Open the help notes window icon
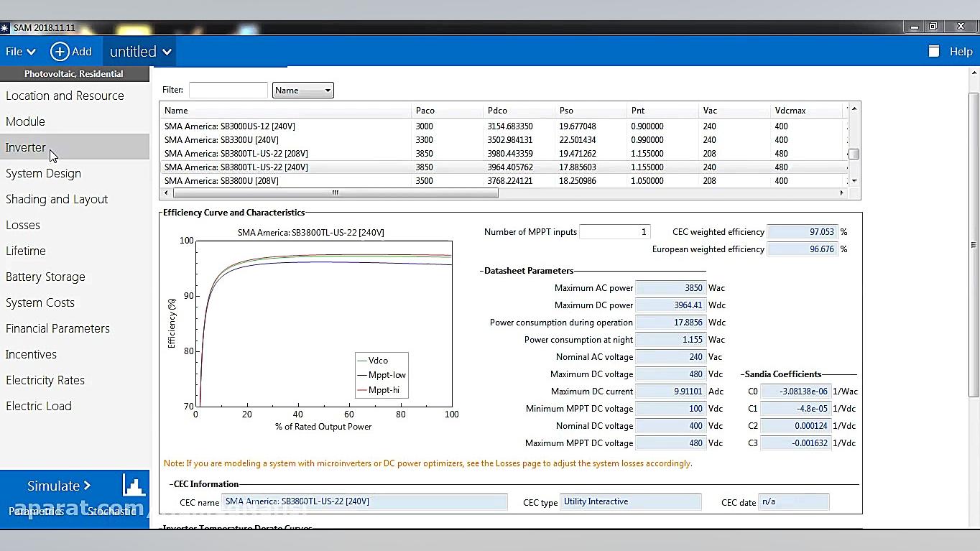This screenshot has height=551, width=980. [x=934, y=51]
